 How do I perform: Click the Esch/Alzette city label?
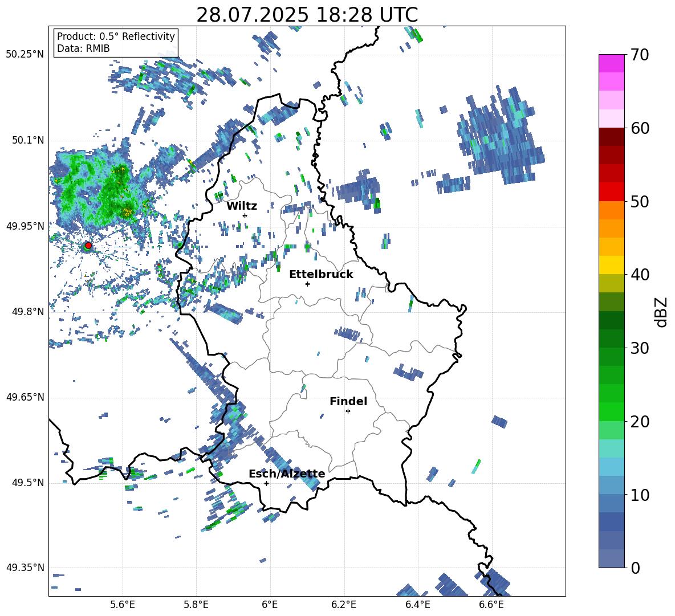click(x=287, y=474)
